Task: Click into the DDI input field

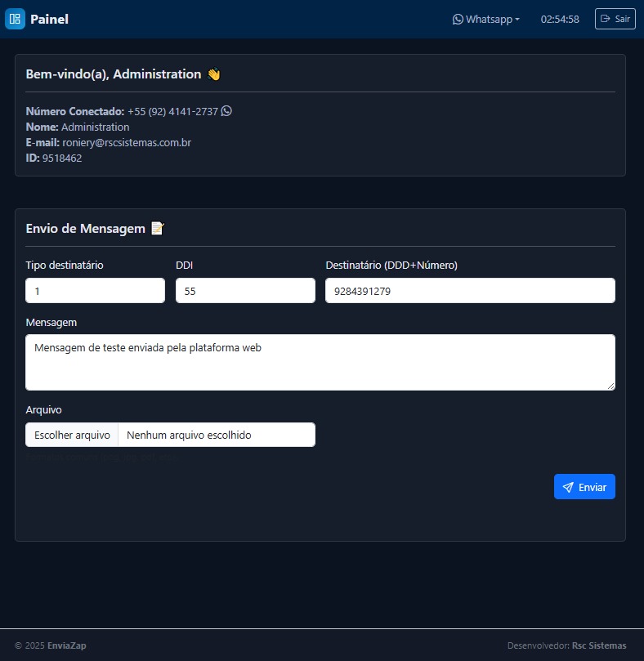Action: point(245,291)
